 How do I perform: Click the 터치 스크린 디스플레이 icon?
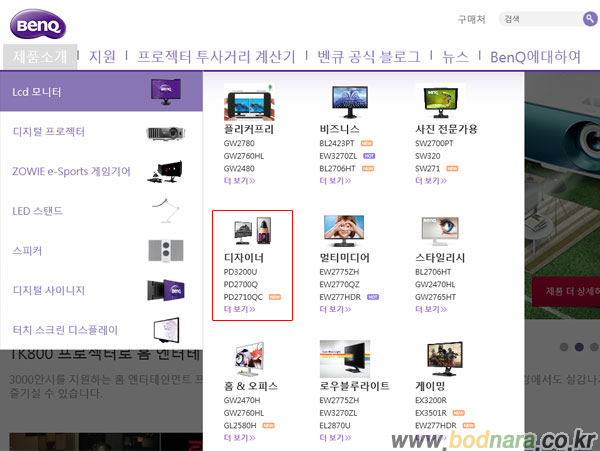coord(166,330)
